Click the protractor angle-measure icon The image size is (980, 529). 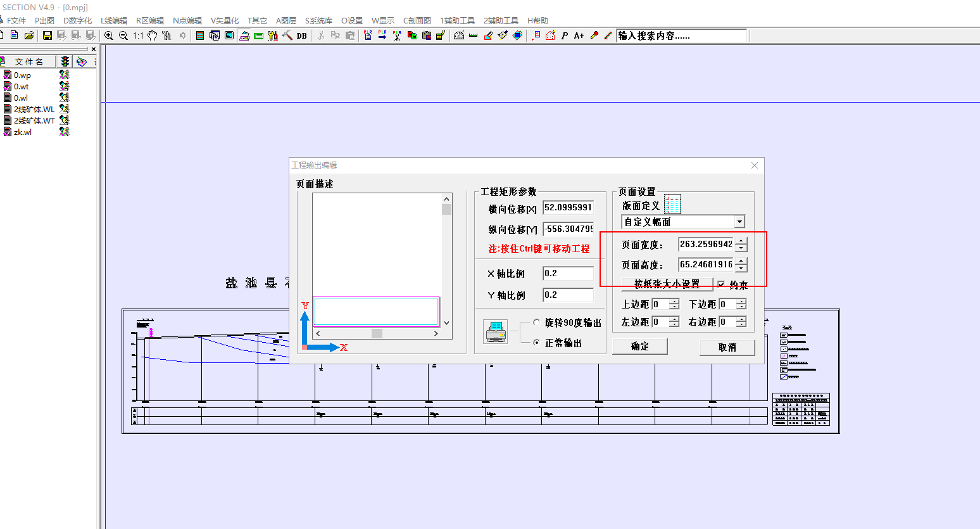pyautogui.click(x=458, y=35)
